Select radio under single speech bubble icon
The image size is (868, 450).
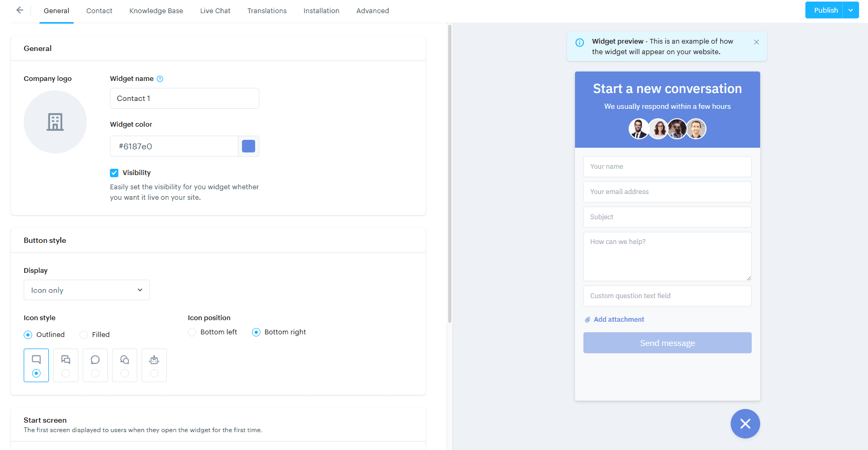click(36, 373)
